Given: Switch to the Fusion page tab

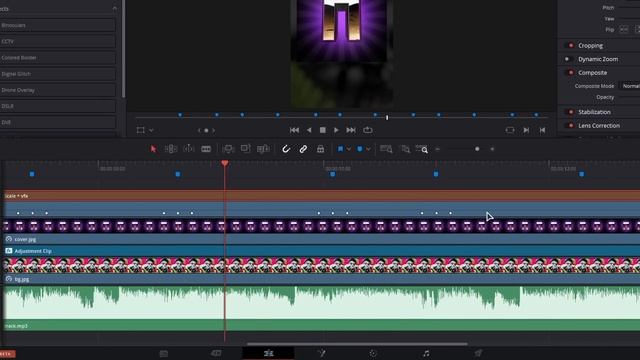Looking at the screenshot, I should point(321,353).
